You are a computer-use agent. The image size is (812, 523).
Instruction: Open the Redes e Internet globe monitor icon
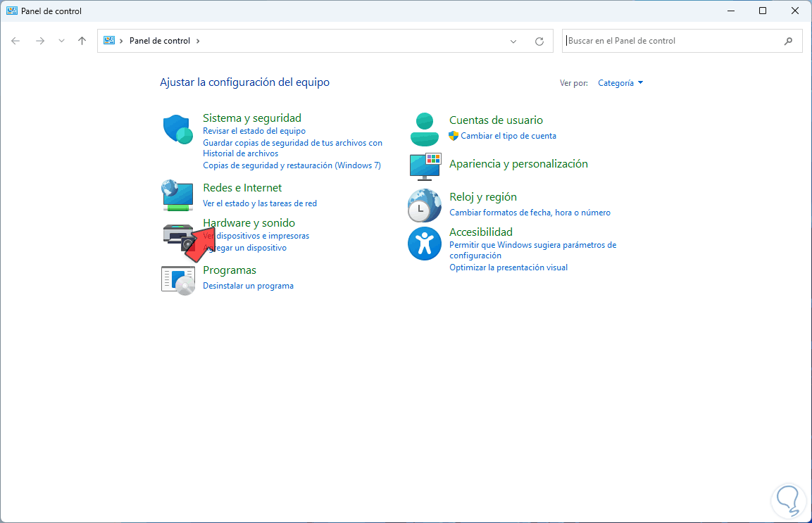pyautogui.click(x=177, y=195)
